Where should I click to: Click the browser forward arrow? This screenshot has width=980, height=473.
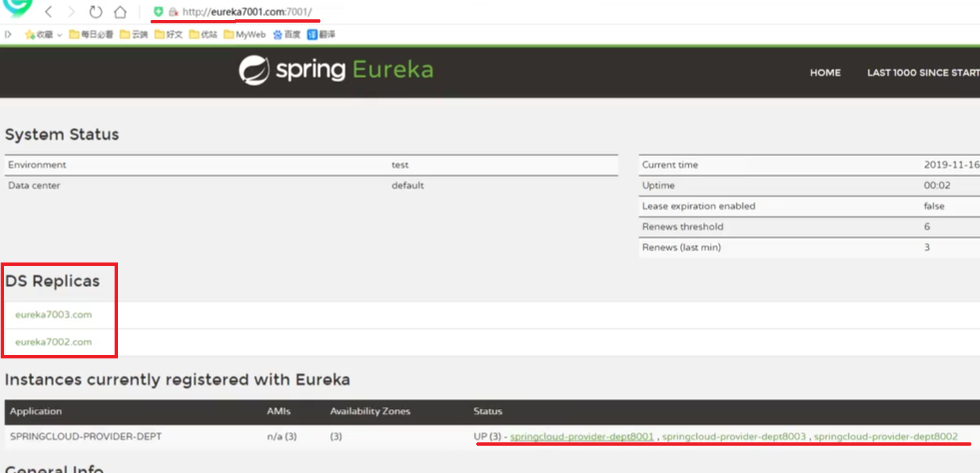click(71, 12)
